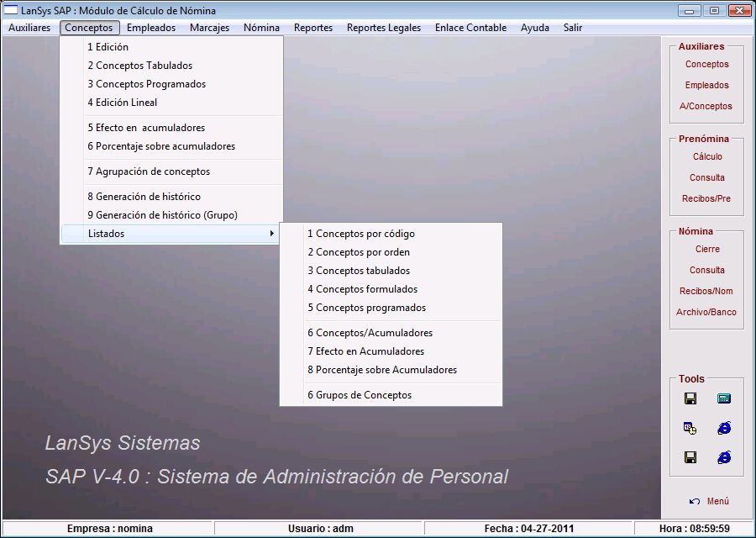Open the calendar and clock tool icon
This screenshot has width=756, height=538.
[x=690, y=428]
